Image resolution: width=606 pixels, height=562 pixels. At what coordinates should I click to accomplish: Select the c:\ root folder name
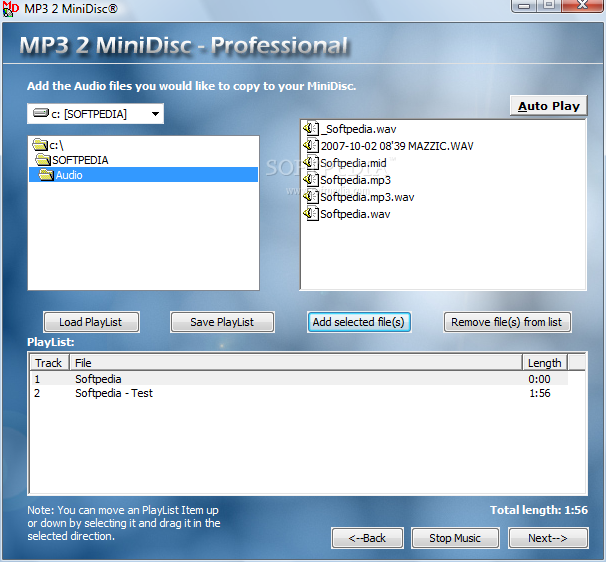click(56, 145)
